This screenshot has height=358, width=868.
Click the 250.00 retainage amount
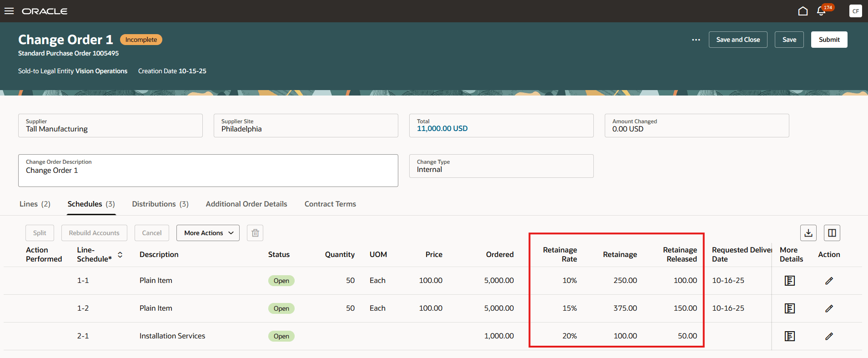[625, 281]
